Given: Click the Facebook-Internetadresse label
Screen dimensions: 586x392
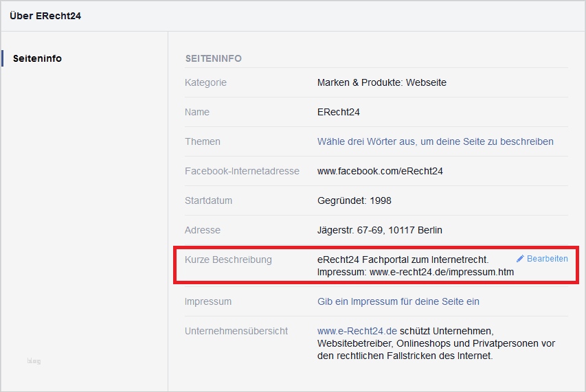Looking at the screenshot, I should [x=242, y=171].
